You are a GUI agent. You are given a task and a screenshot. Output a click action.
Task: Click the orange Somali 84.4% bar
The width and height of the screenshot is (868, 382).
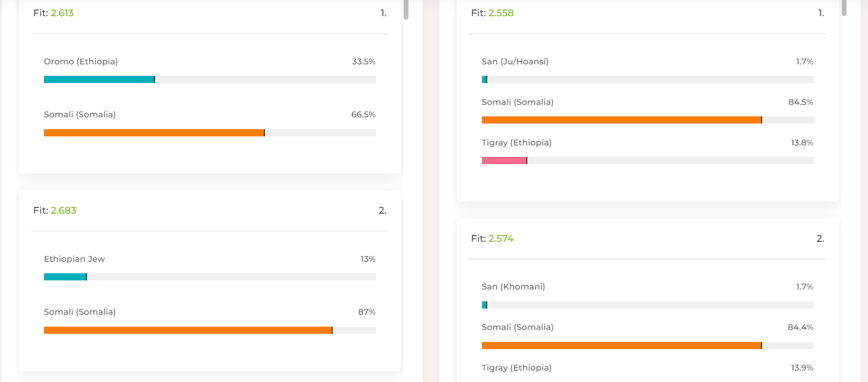coord(621,346)
